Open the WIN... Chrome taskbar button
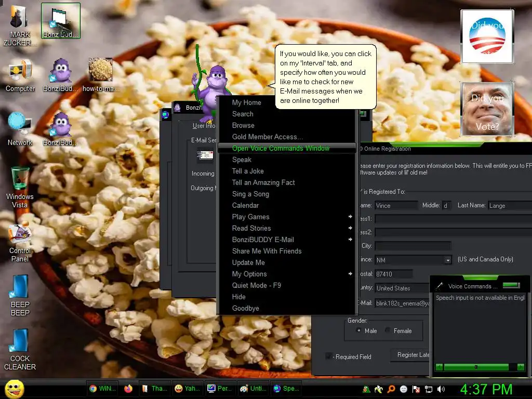Image resolution: width=532 pixels, height=399 pixels. pos(103,389)
